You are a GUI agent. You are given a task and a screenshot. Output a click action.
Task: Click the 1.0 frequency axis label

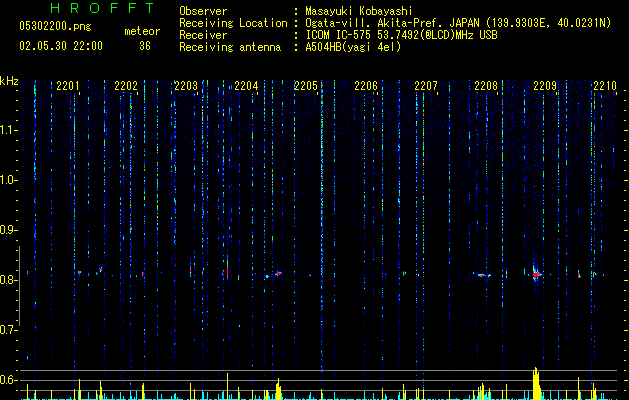tap(8, 180)
